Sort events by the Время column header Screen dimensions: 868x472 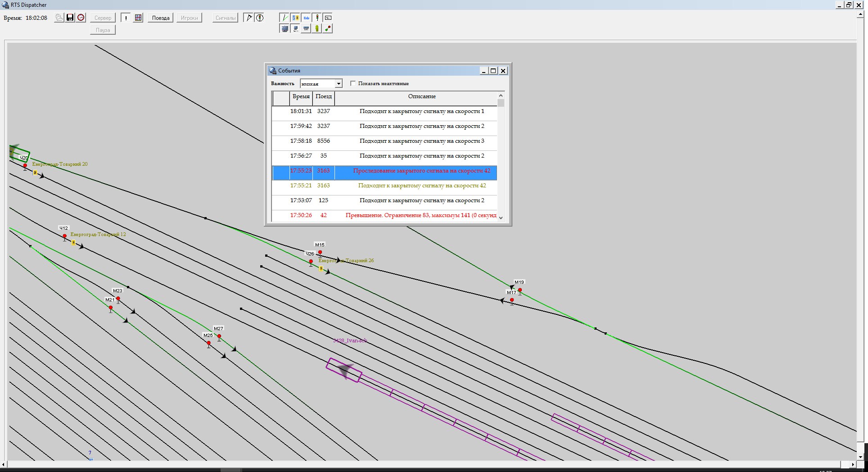tap(301, 98)
